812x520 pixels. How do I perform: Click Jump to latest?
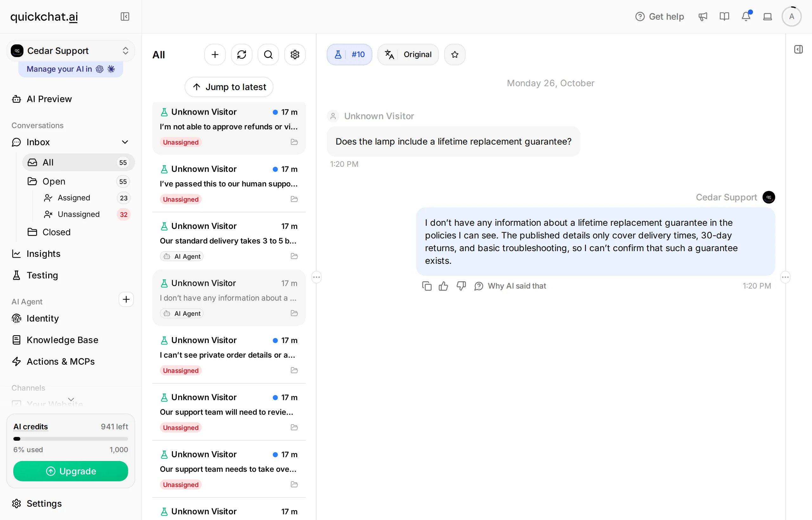[x=229, y=87]
